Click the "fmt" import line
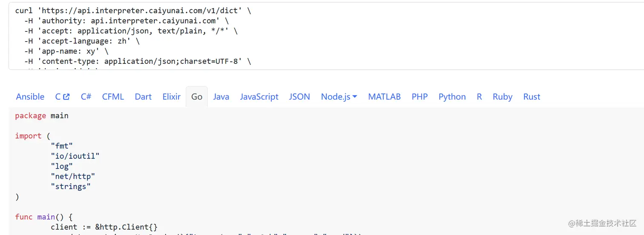Image resolution: width=644 pixels, height=235 pixels. pos(62,146)
